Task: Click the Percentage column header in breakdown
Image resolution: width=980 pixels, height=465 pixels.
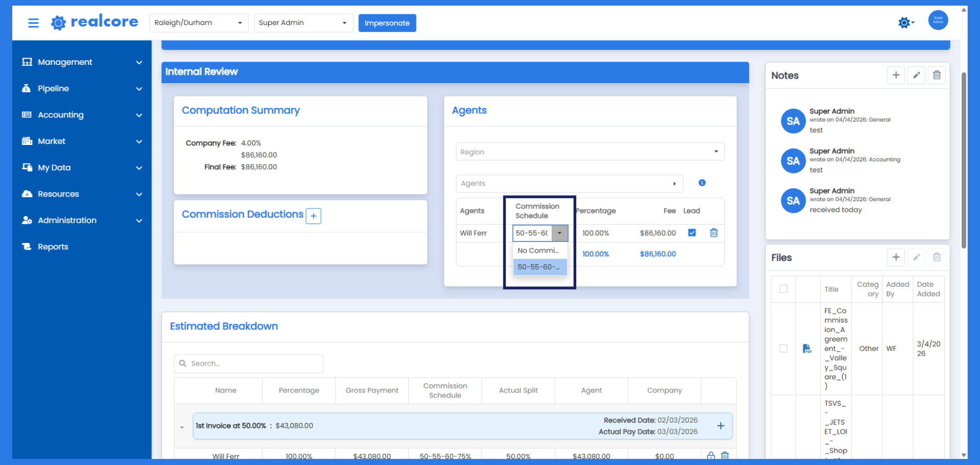Action: pyautogui.click(x=299, y=390)
